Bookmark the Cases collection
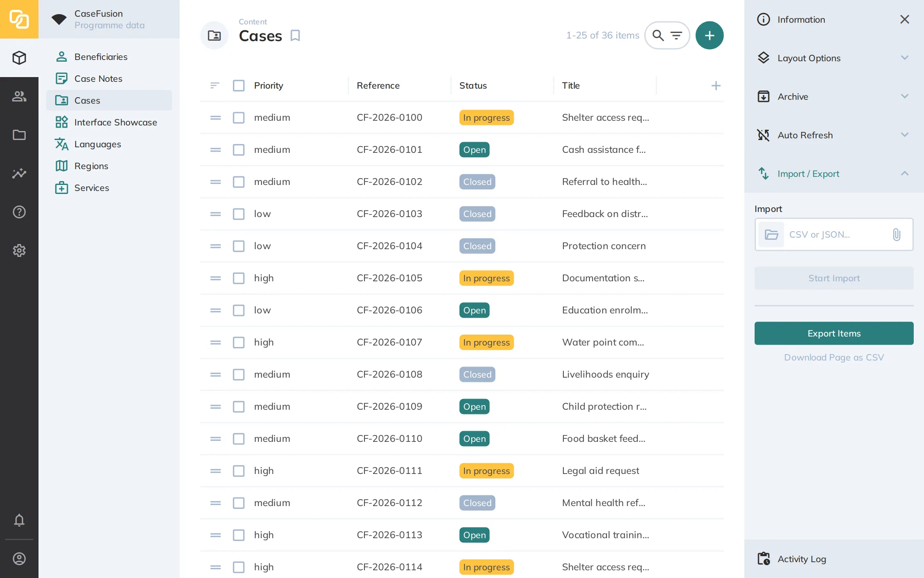The image size is (924, 578). point(295,36)
